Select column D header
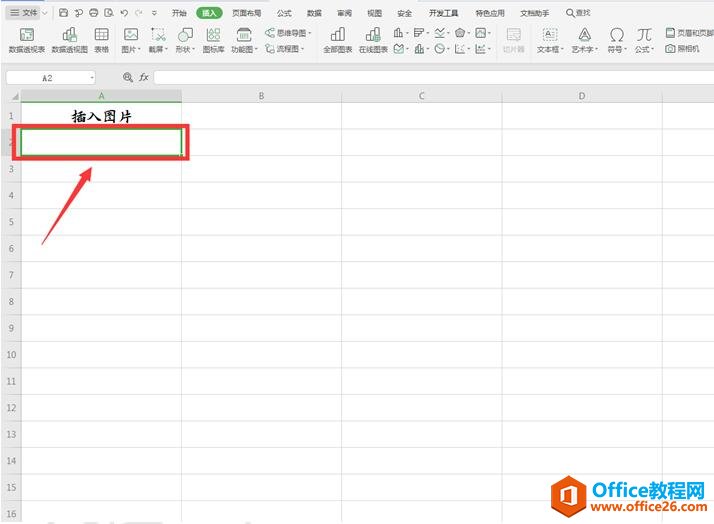 pos(581,96)
